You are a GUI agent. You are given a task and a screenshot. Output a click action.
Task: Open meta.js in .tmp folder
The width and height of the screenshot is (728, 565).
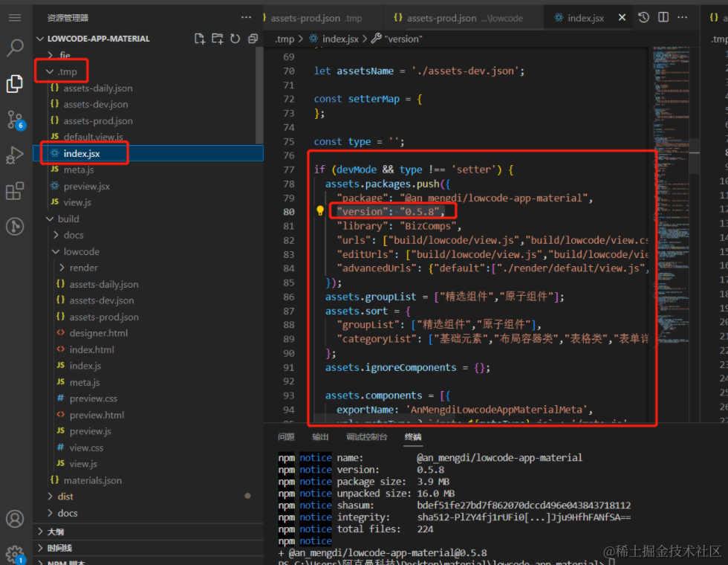point(79,169)
